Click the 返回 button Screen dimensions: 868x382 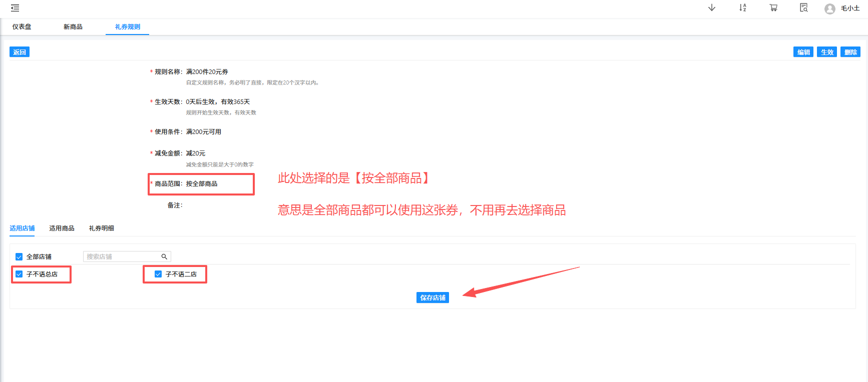[x=20, y=52]
